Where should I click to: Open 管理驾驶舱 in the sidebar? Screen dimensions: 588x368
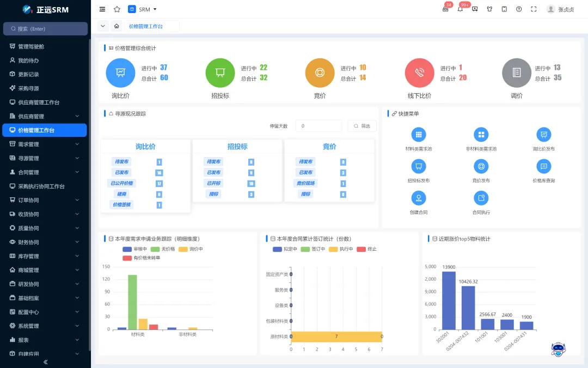point(45,46)
